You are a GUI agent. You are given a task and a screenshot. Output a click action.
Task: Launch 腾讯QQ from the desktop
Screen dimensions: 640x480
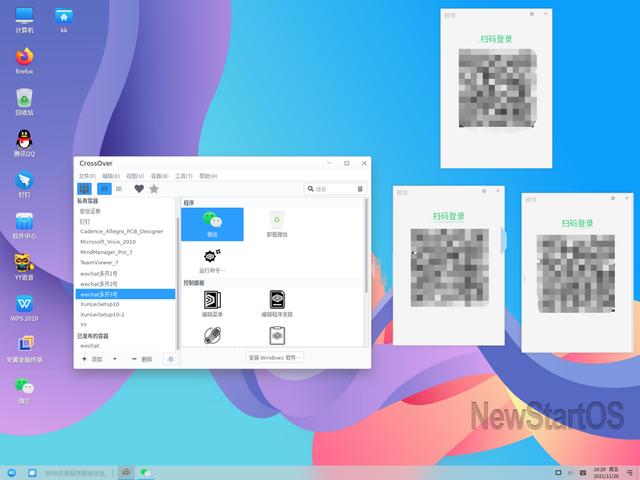(x=24, y=143)
